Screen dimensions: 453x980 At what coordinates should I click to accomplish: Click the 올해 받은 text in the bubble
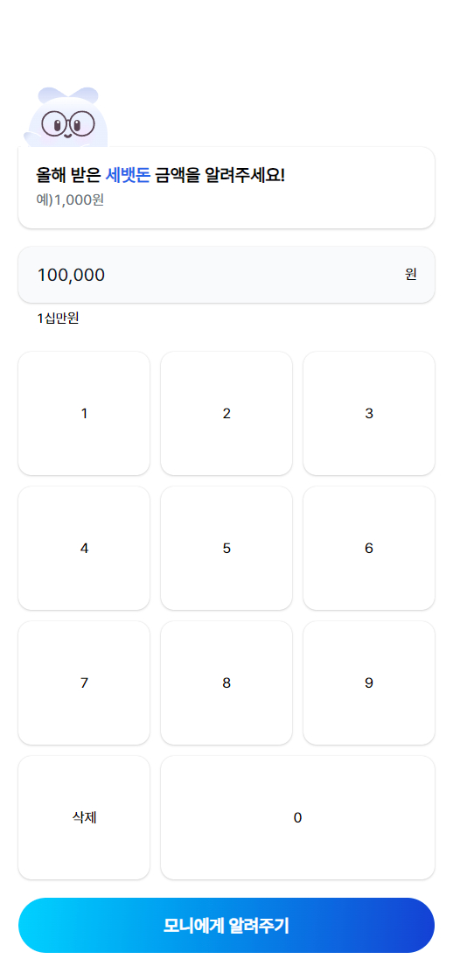pos(69,176)
